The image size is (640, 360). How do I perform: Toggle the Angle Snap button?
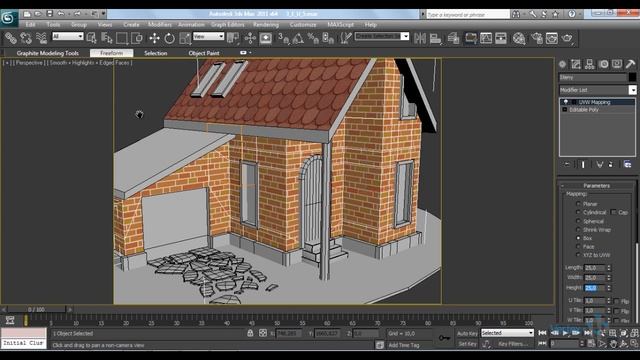tap(298, 38)
